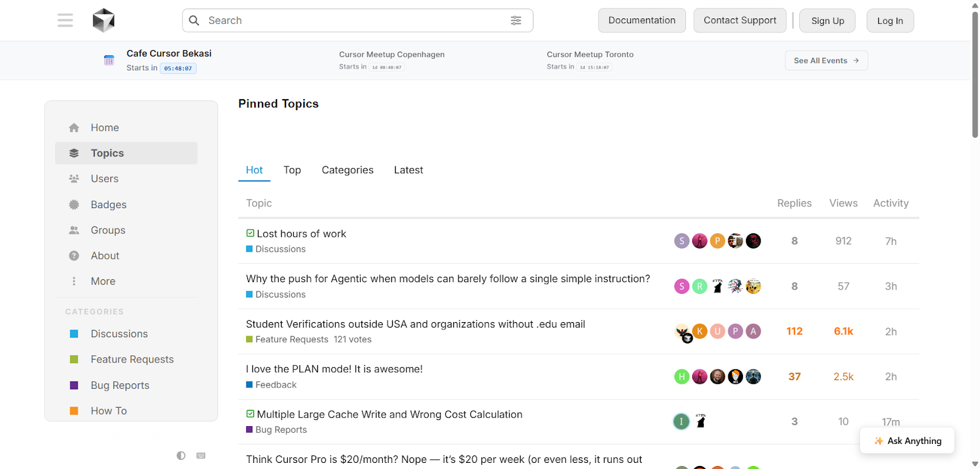Click solved checkmark on Lost hours of work
The width and height of the screenshot is (980, 469).
250,233
